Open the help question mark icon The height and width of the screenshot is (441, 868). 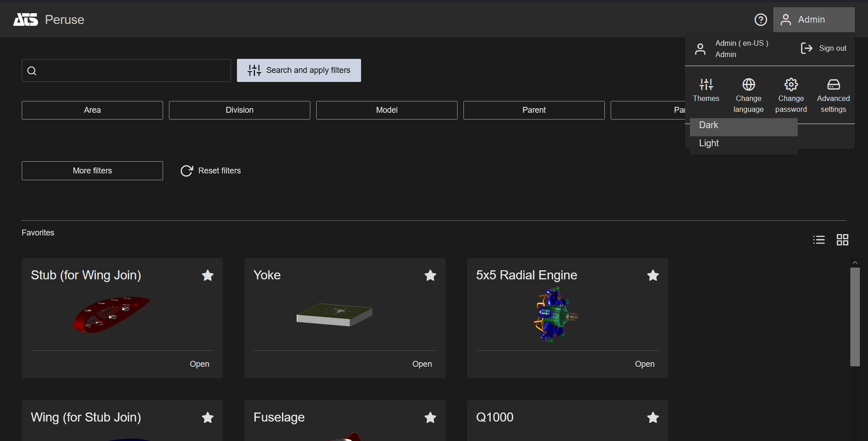761,19
